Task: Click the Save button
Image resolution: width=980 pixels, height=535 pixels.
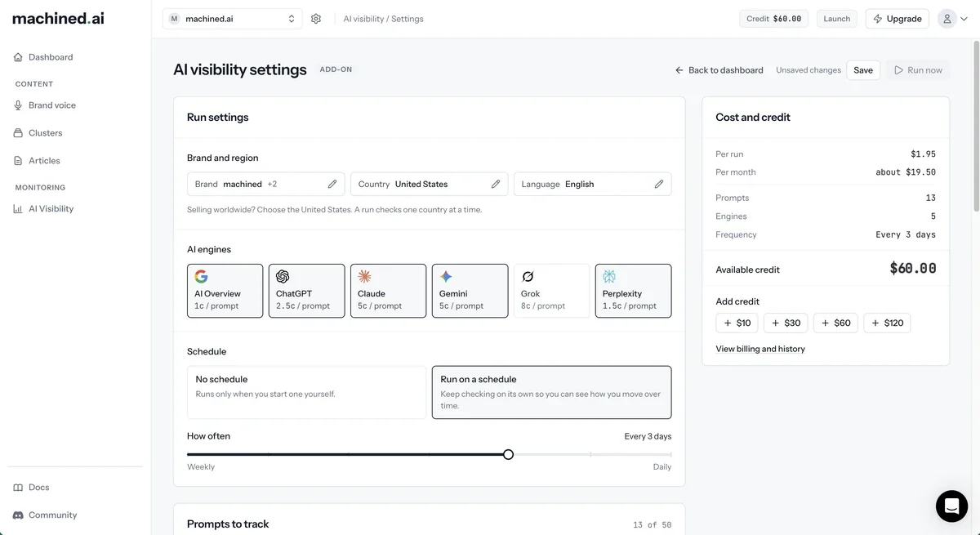Action: 863,70
